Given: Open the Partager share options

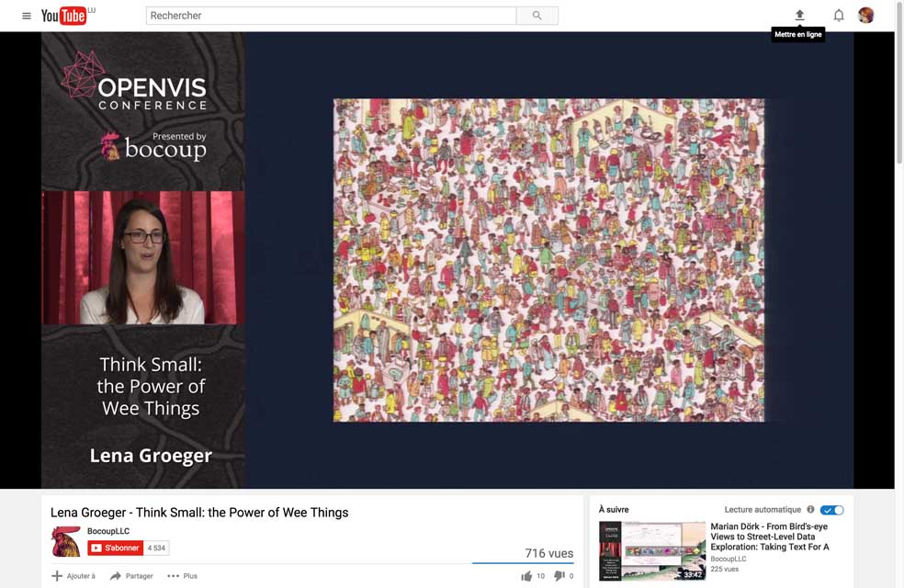Looking at the screenshot, I should 131,576.
